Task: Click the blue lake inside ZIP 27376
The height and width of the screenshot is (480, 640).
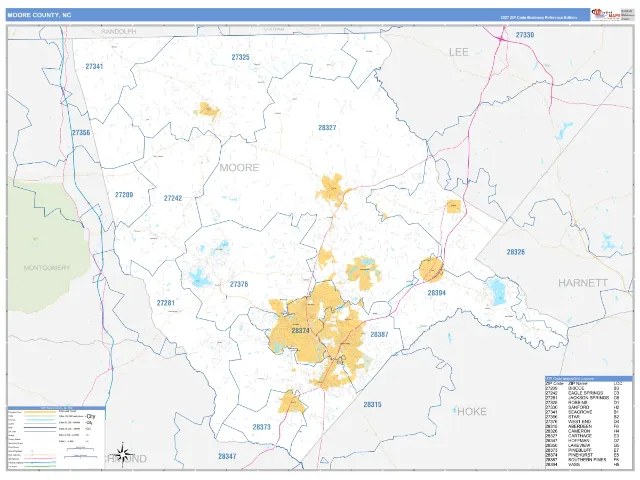Action: tap(200, 278)
